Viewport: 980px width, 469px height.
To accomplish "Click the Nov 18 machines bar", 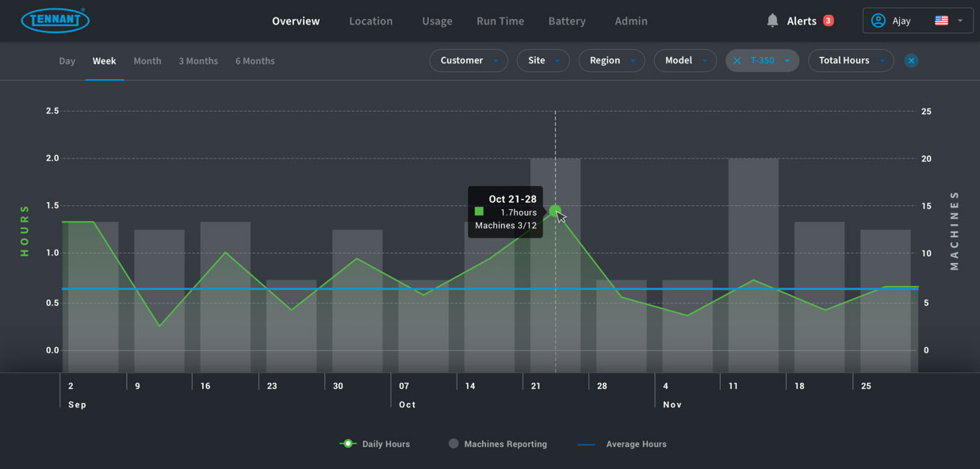I will (x=820, y=297).
